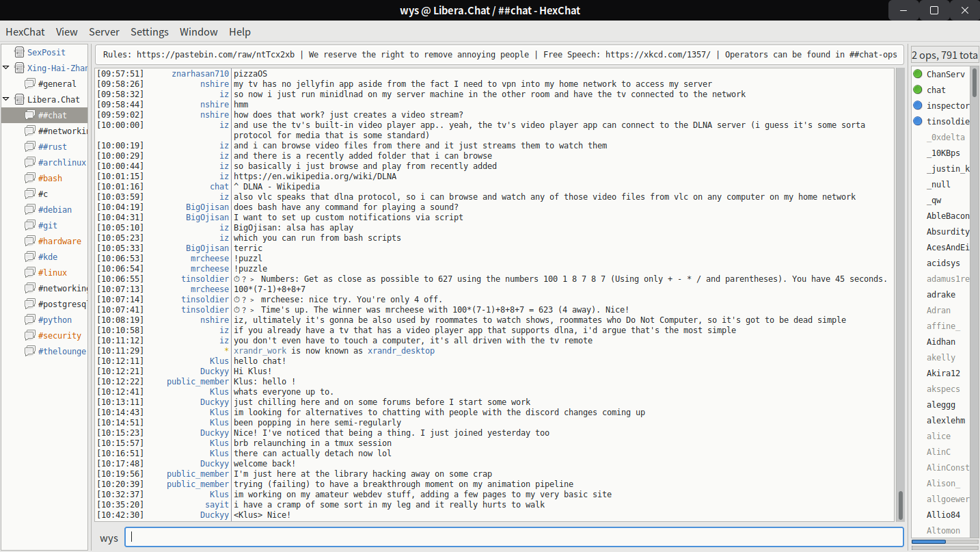Click the ##rust channel chat-bubble icon
The height and width of the screenshot is (552, 980).
(29, 146)
